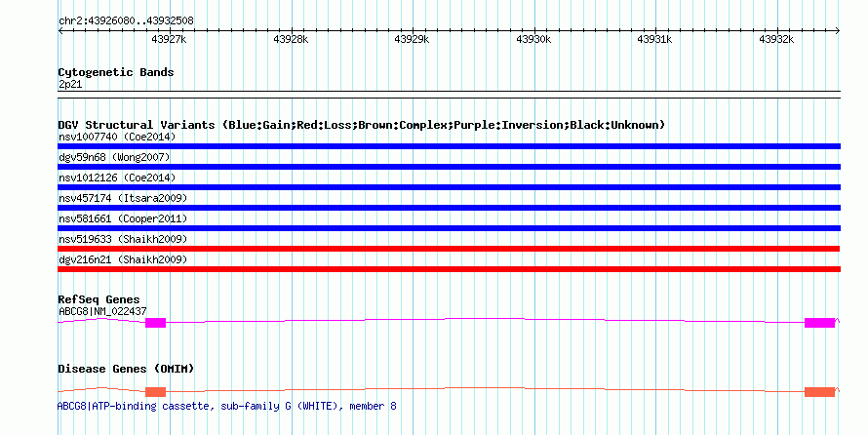
Task: Click the nsv581661 (Cooper2011) label
Action: [123, 218]
